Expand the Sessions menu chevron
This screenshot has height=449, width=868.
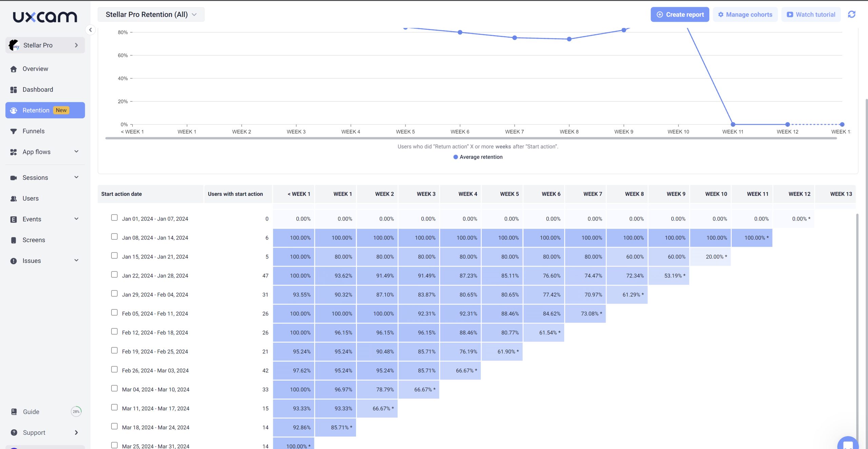pyautogui.click(x=76, y=177)
